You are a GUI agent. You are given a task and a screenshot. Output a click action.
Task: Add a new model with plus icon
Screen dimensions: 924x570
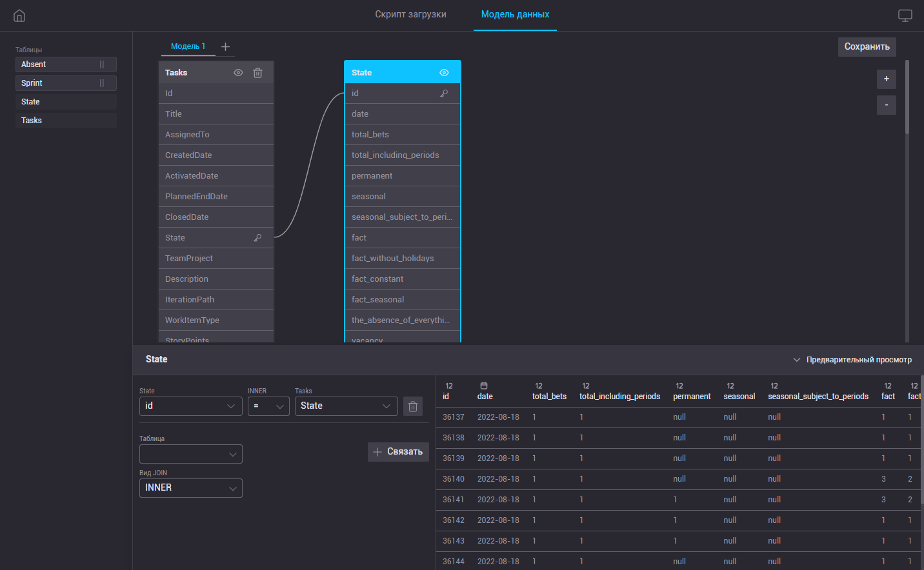[x=225, y=46]
